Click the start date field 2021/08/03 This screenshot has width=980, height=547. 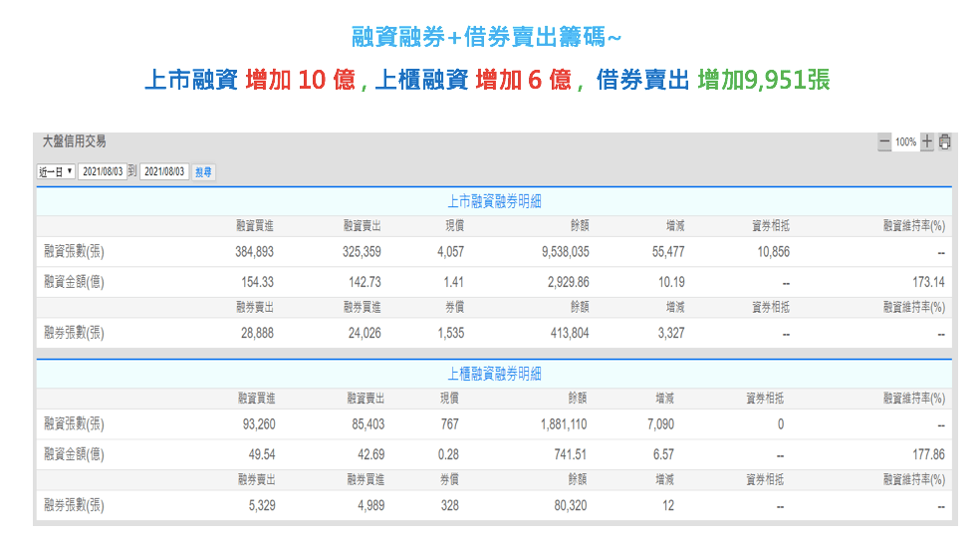coord(103,171)
